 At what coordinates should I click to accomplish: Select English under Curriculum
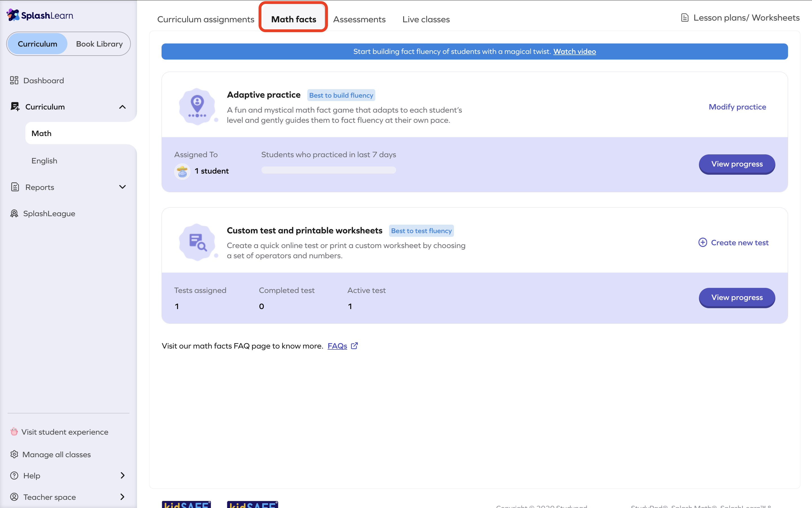tap(44, 161)
